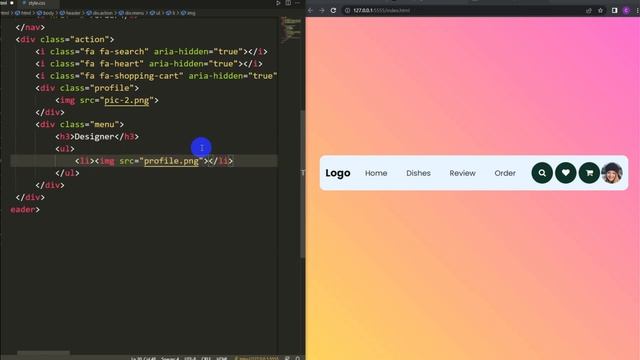Select the body breadcrumb item
The image size is (640, 360).
tap(45, 13)
